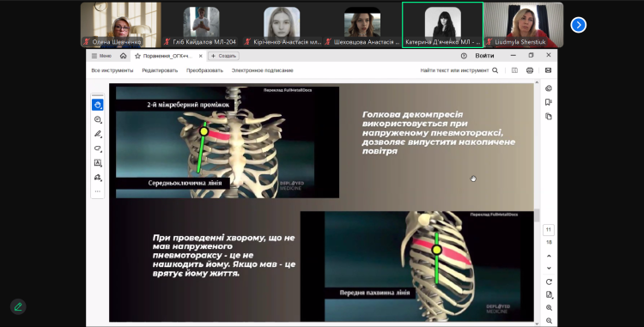This screenshot has width=644, height=327.
Task: Select the add text box tool
Action: (x=97, y=162)
